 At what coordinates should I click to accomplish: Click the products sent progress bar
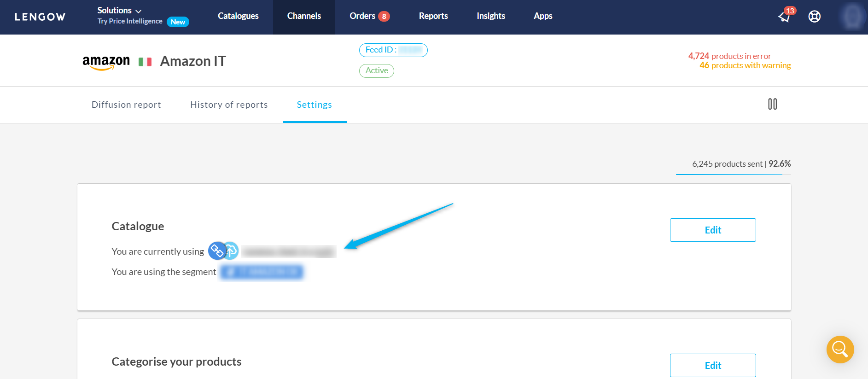(734, 175)
